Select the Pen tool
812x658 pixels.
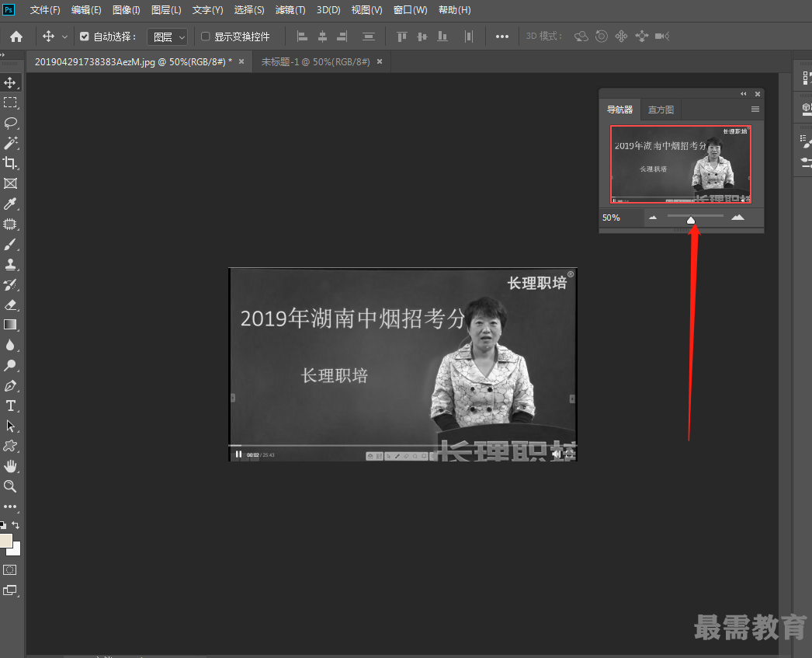click(x=10, y=385)
